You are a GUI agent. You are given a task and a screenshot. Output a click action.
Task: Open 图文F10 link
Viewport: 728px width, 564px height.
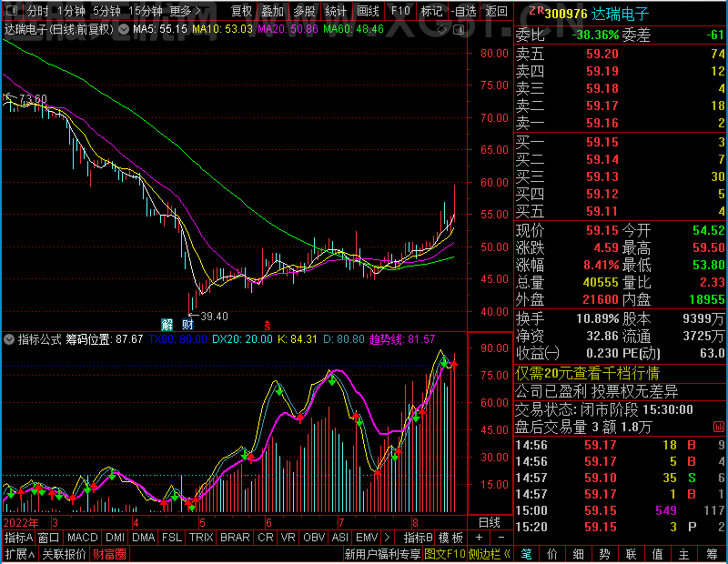point(445,554)
